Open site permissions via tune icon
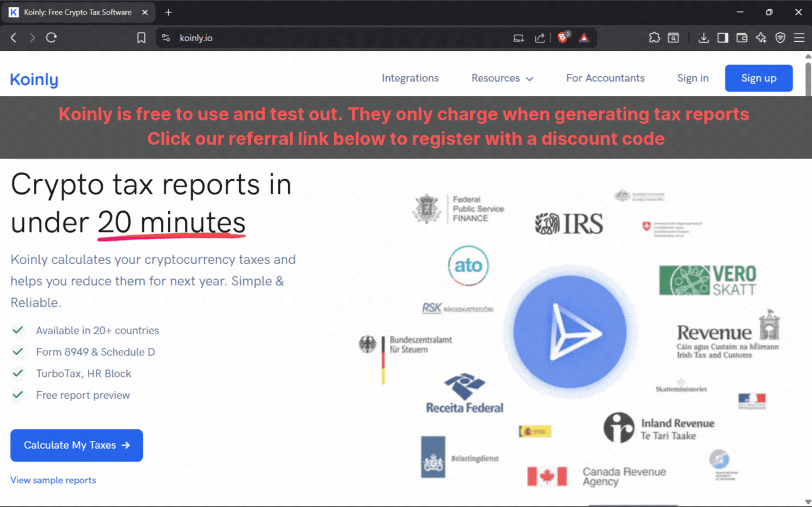 [166, 38]
